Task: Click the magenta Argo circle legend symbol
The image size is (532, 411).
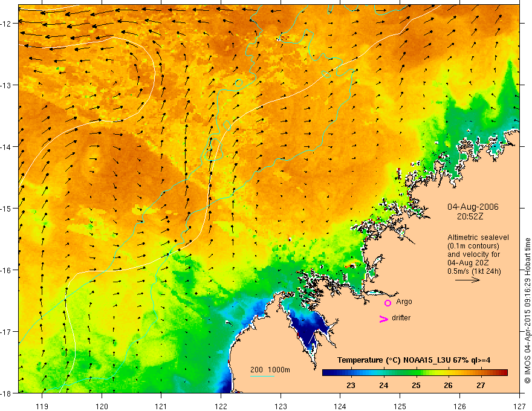Action: 388,303
